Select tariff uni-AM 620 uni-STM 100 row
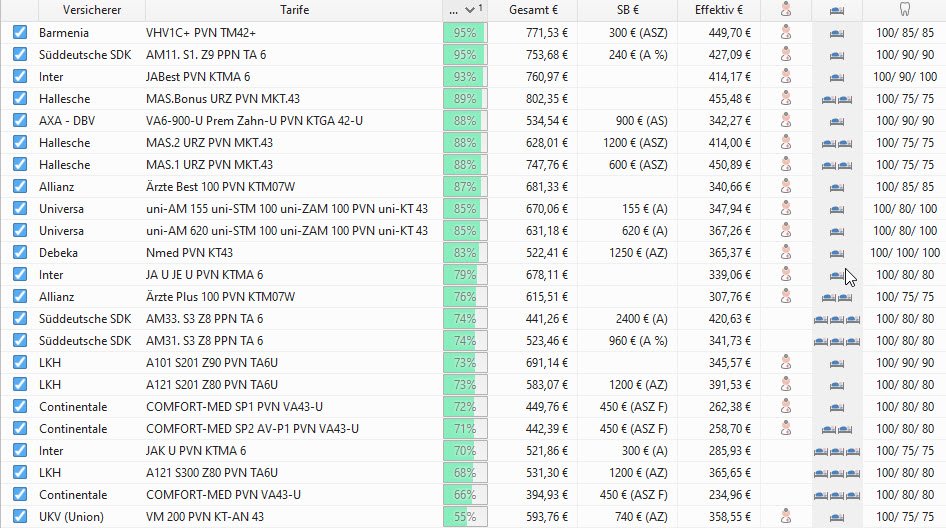This screenshot has width=946, height=528. point(287,231)
